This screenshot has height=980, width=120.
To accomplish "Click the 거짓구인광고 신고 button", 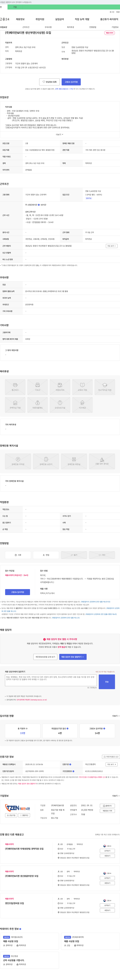I will tap(111, 757).
